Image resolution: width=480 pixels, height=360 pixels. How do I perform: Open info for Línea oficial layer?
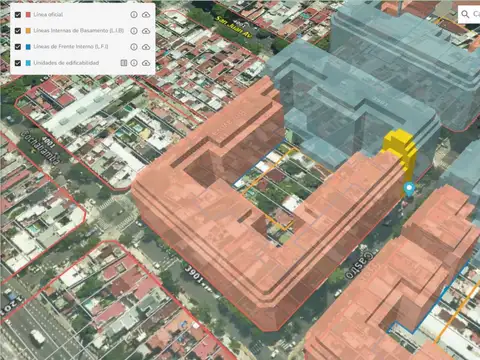pyautogui.click(x=134, y=15)
